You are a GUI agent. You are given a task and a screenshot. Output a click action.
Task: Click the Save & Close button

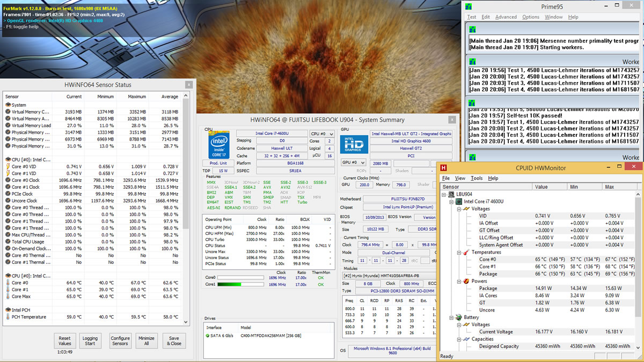(174, 341)
